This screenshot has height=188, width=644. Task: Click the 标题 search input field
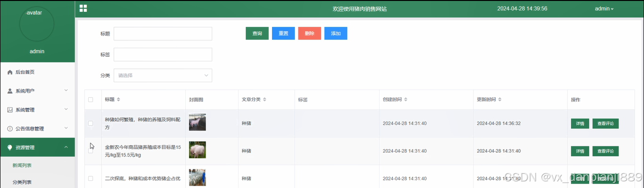click(163, 34)
